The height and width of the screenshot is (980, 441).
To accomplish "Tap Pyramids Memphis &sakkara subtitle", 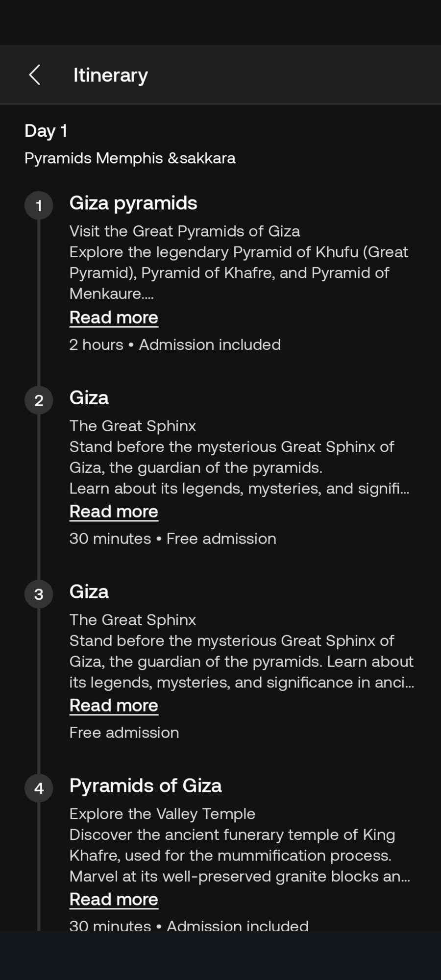I will click(130, 158).
